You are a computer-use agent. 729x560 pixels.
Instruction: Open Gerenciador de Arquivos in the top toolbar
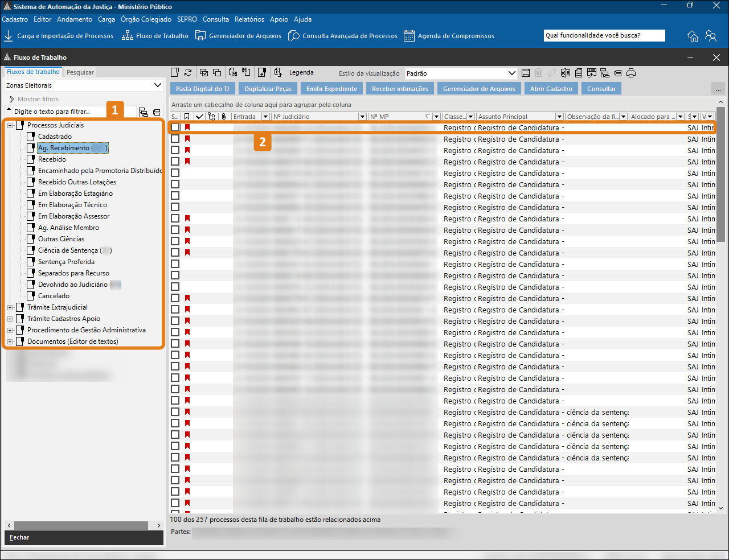[238, 36]
